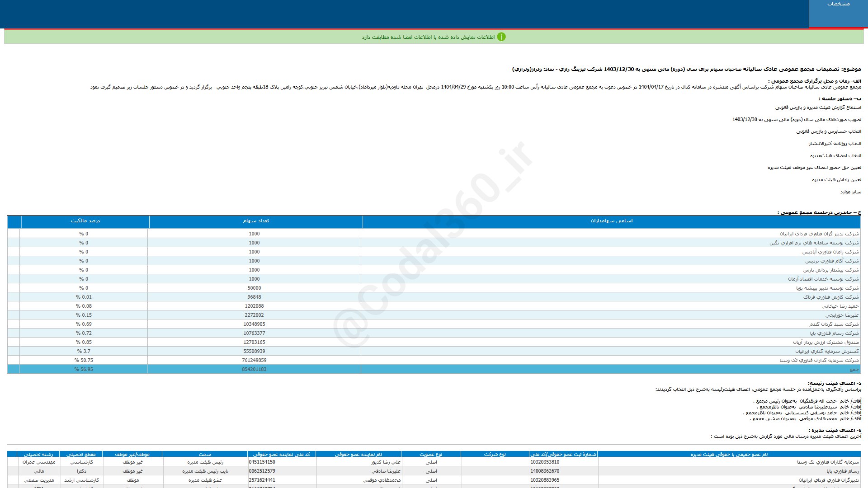
Task: Click board table header سمت
Action: click(x=205, y=454)
